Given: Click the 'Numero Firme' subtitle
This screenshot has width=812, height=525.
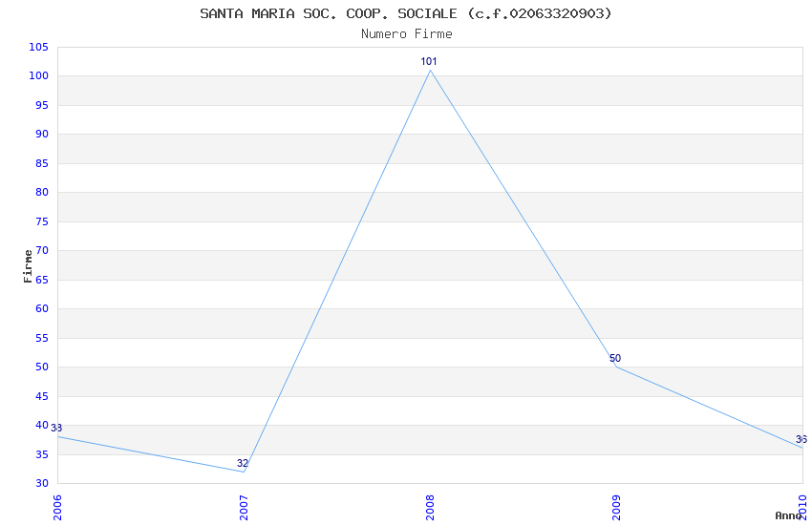Looking at the screenshot, I should pyautogui.click(x=407, y=34).
